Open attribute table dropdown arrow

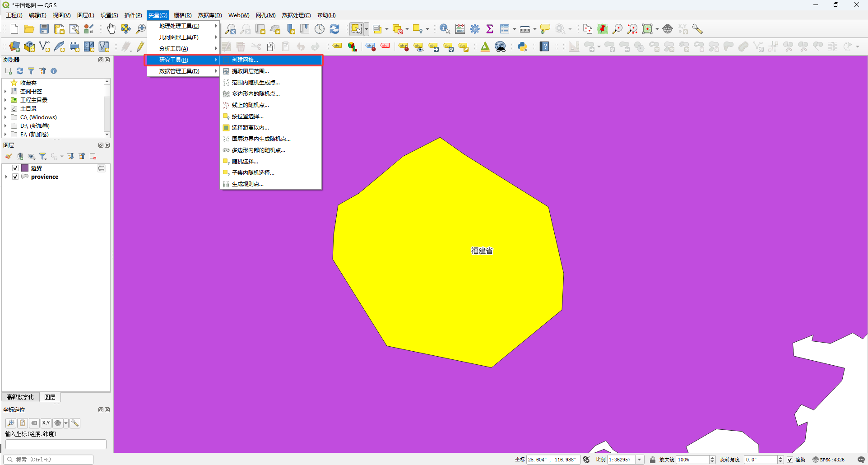515,29
